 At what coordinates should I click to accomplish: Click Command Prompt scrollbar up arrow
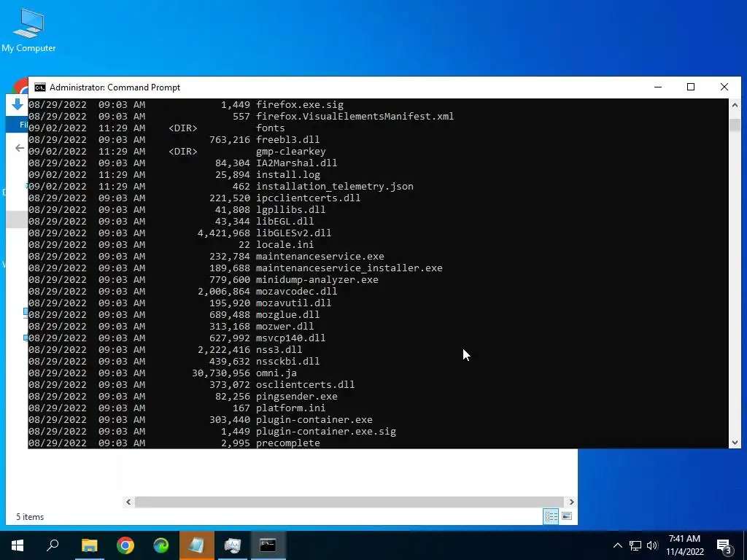click(735, 105)
